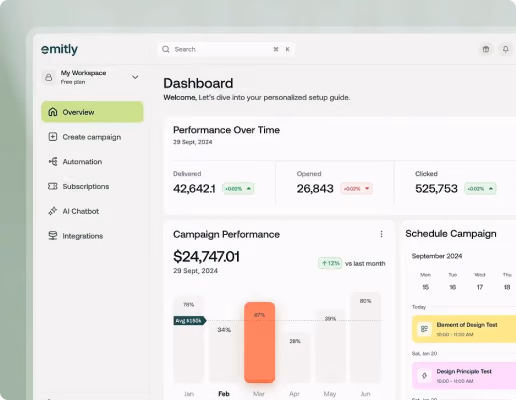
Task: Click the Subscriptions ticket icon
Action: (53, 186)
